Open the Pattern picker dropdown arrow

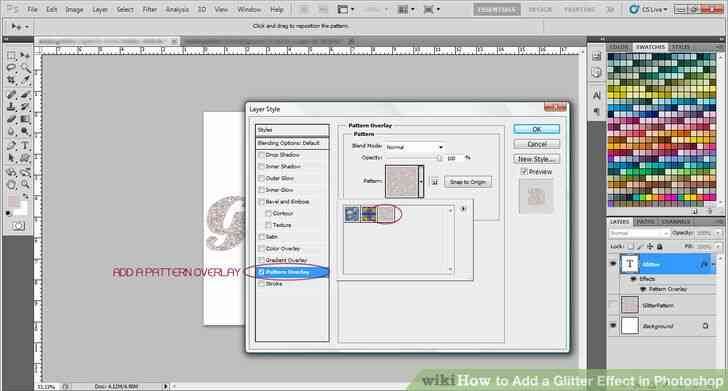click(421, 182)
